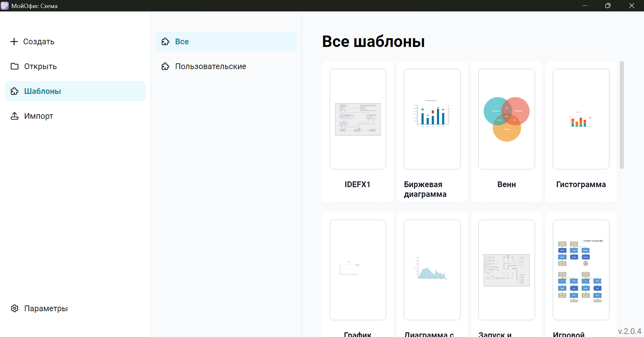The width and height of the screenshot is (644, 337).
Task: Click the upload icon beside Импорт
Action: tap(14, 116)
